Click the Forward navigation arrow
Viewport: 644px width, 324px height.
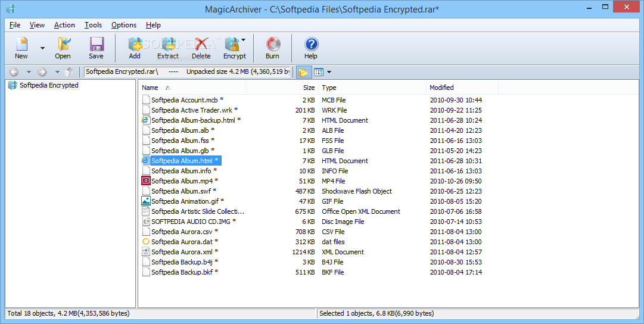click(42, 72)
